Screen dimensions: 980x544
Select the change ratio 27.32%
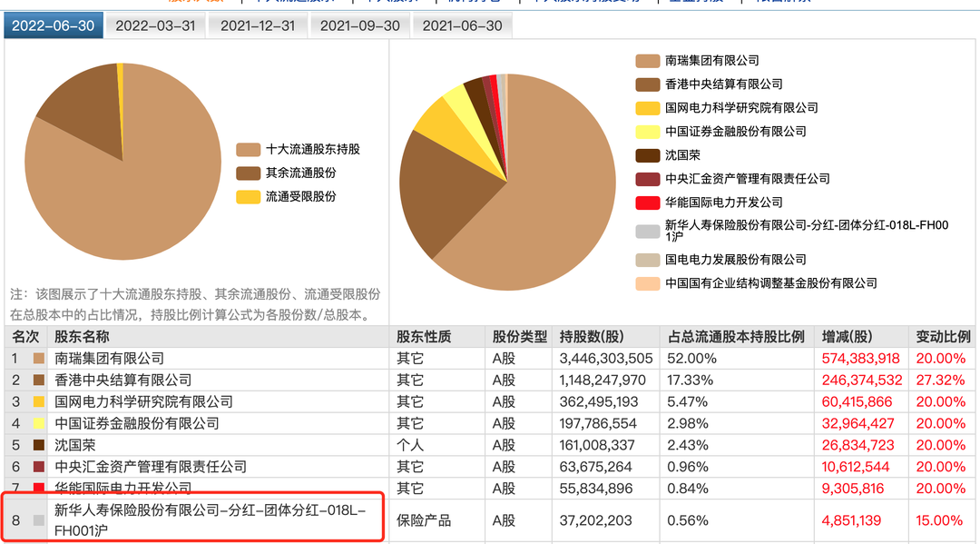pos(941,381)
